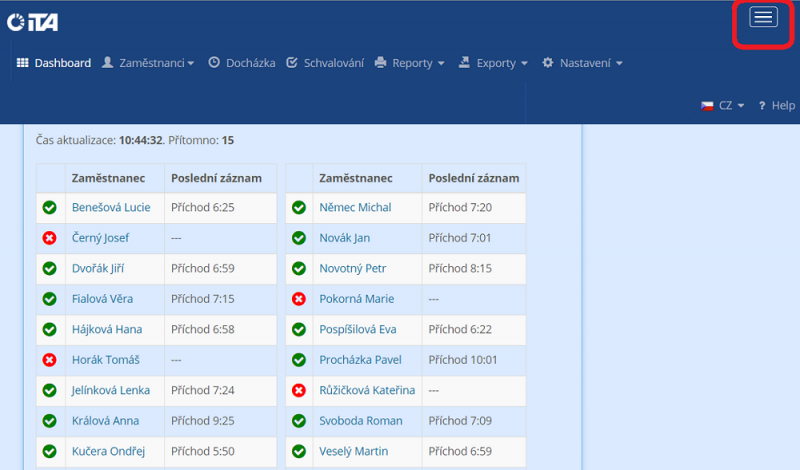Viewport: 800px width, 470px height.
Task: Open employee Dvořák Jiří's profile link
Action: coord(98,269)
